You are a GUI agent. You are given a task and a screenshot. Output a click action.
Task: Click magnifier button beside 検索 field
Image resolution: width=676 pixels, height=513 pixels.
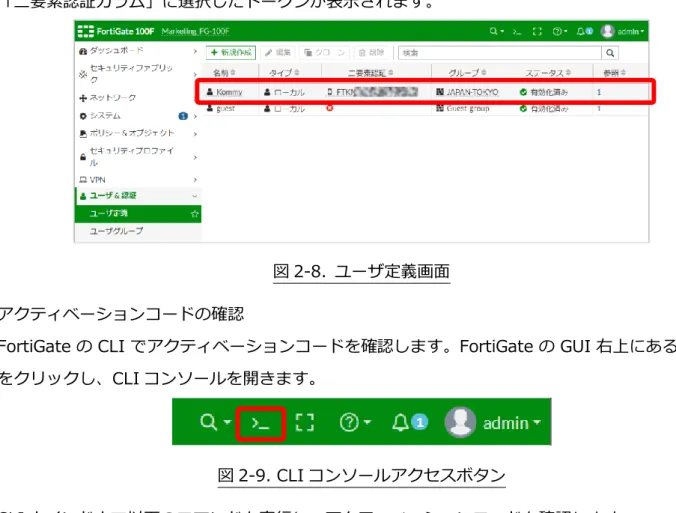tap(610, 53)
